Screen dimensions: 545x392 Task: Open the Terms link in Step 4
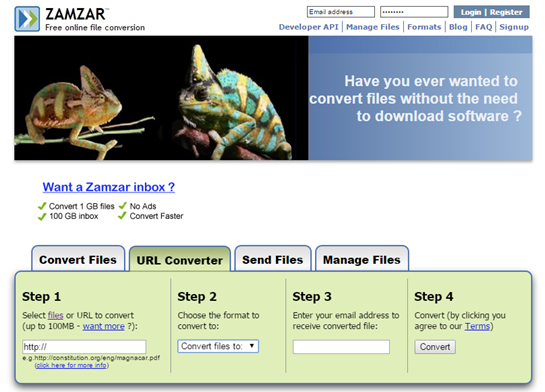click(x=478, y=326)
